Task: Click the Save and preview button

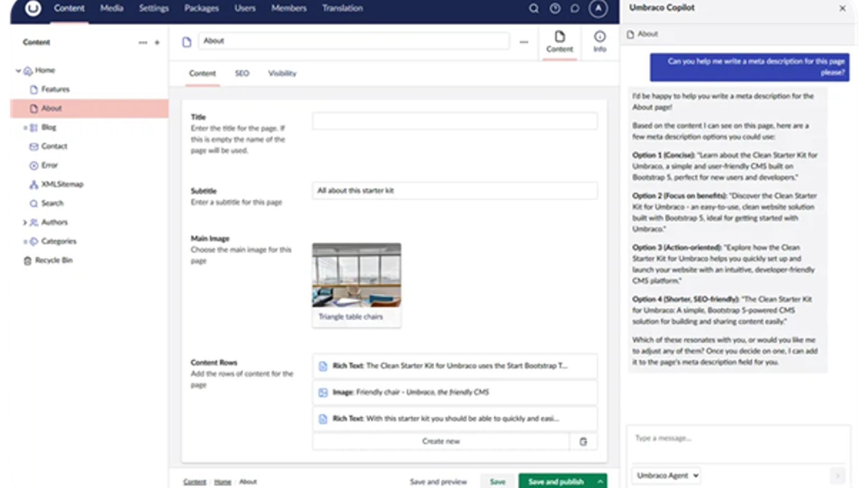Action: 438,482
